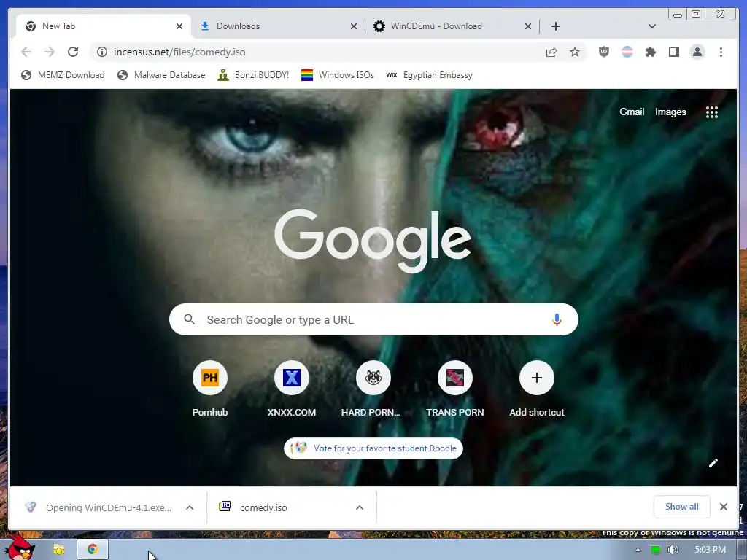Screen dimensions: 747x560
Task: Share this page icon
Action: 551,52
